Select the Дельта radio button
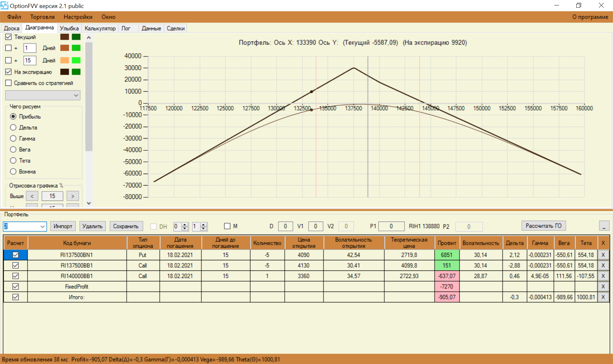The width and height of the screenshot is (613, 364). [13, 127]
